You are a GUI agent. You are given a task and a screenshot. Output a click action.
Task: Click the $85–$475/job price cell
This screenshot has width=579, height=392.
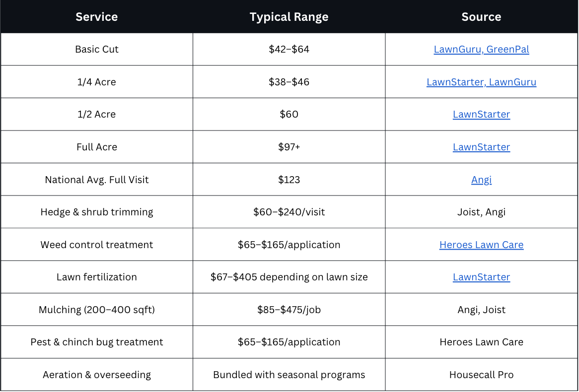point(289,310)
